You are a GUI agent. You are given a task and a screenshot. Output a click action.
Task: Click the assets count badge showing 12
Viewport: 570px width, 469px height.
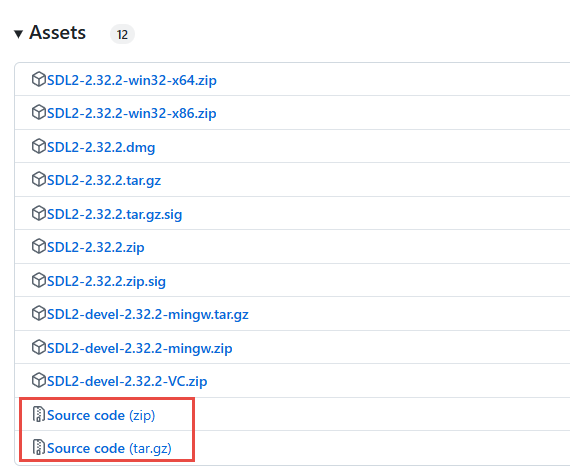[x=123, y=35]
